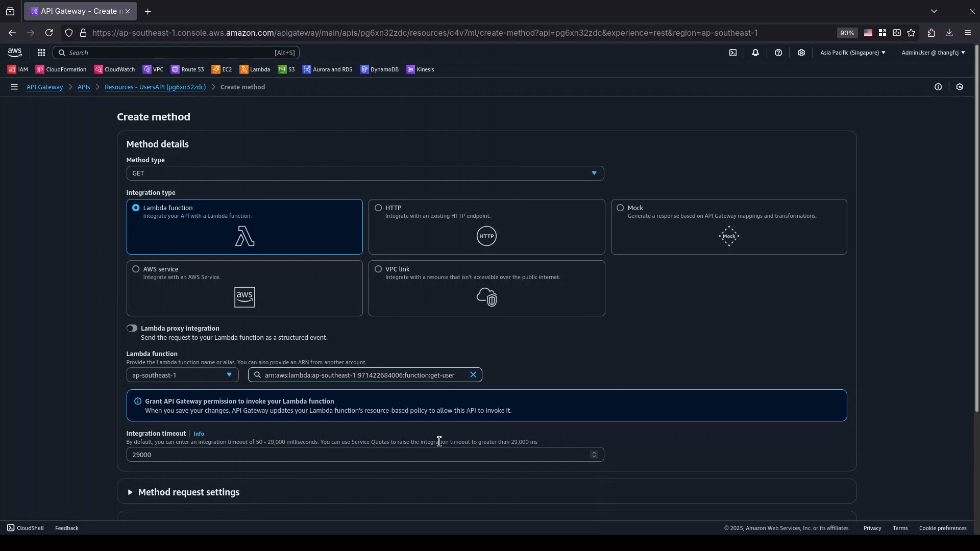The width and height of the screenshot is (980, 551).
Task: Select the VPC link integration type
Action: pos(486,288)
